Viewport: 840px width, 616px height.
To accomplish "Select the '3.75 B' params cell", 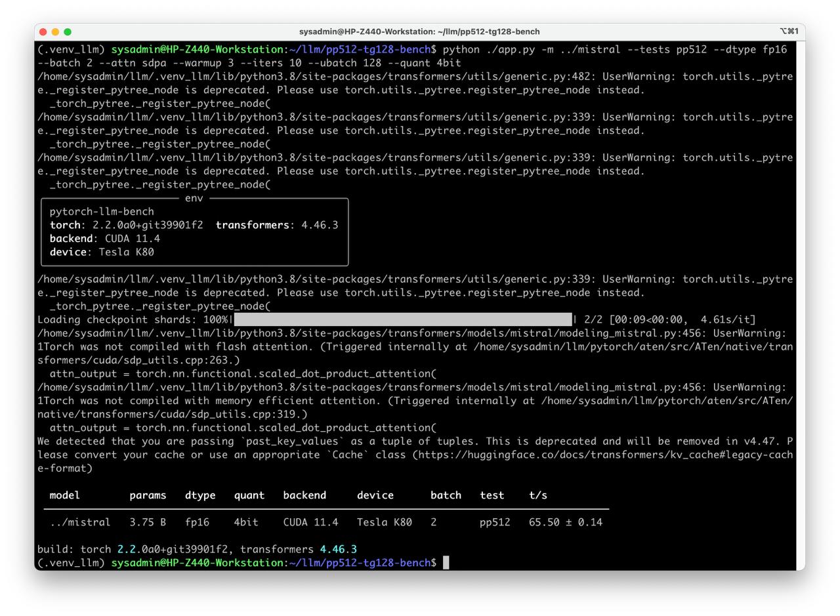I will point(148,522).
